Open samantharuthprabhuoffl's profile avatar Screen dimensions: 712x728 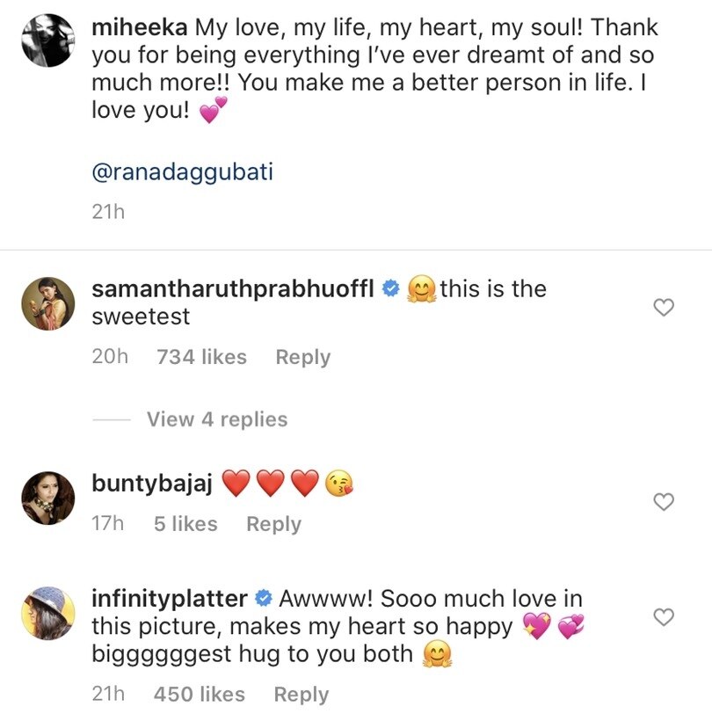(47, 303)
